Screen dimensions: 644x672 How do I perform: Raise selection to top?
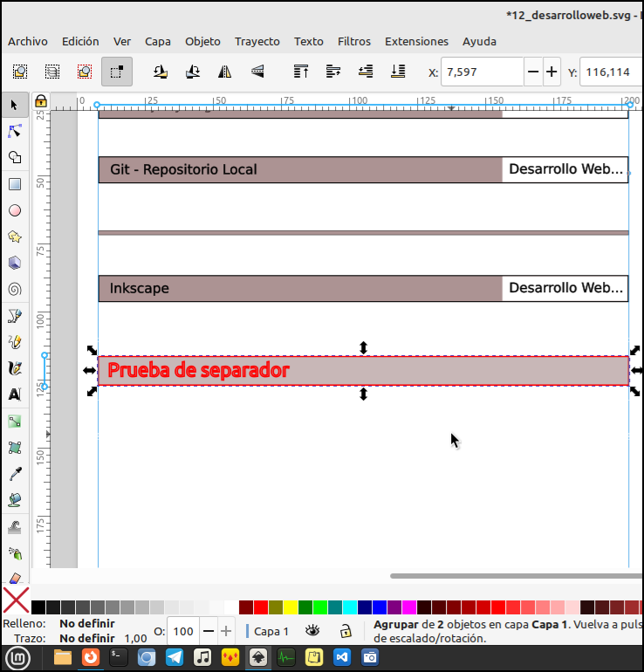[x=301, y=72]
